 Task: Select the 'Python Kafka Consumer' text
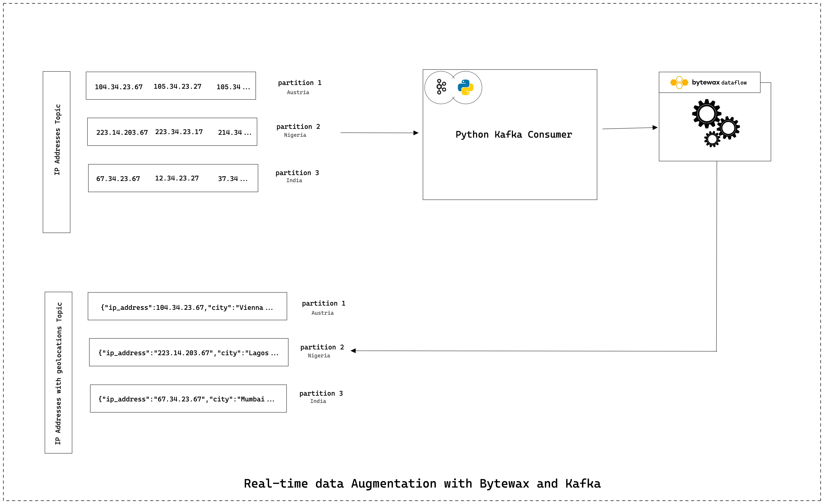coord(514,134)
